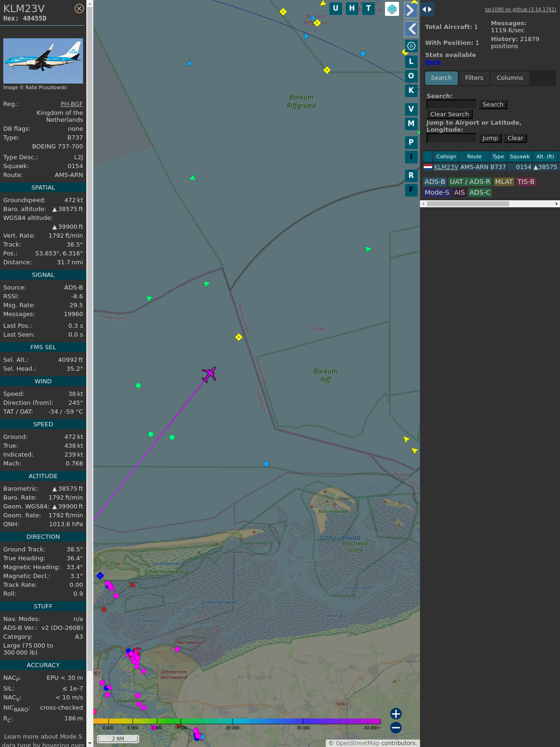Sort table by Callsign column
This screenshot has height=747, width=560.
[x=446, y=156]
